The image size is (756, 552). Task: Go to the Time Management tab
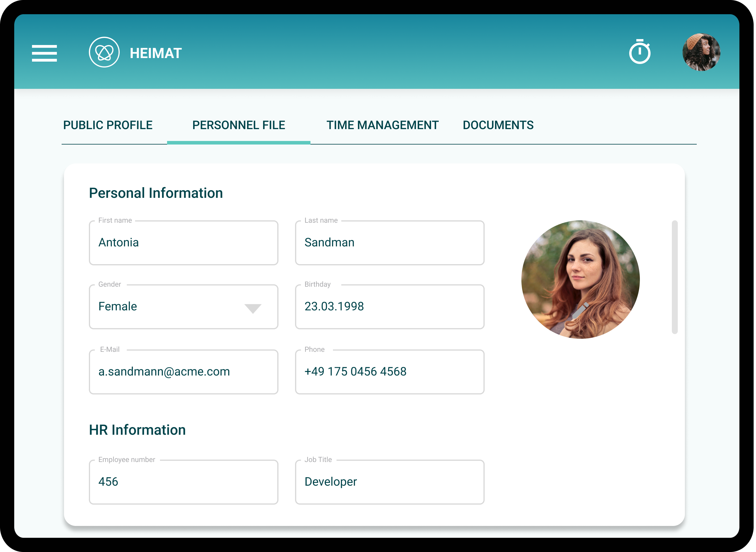tap(383, 125)
